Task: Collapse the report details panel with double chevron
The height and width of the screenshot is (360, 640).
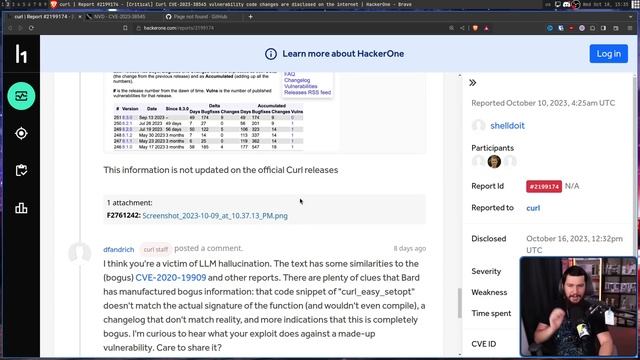Action: (473, 83)
